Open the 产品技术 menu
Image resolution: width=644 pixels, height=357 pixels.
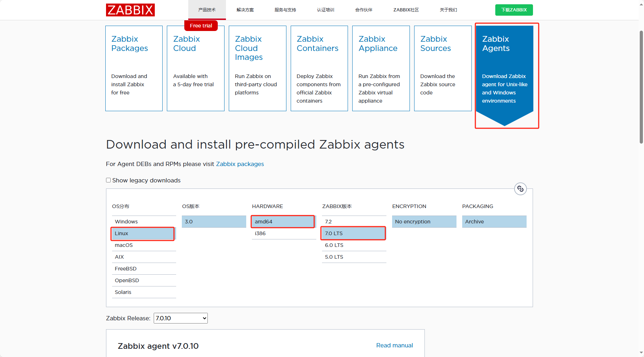tap(207, 10)
